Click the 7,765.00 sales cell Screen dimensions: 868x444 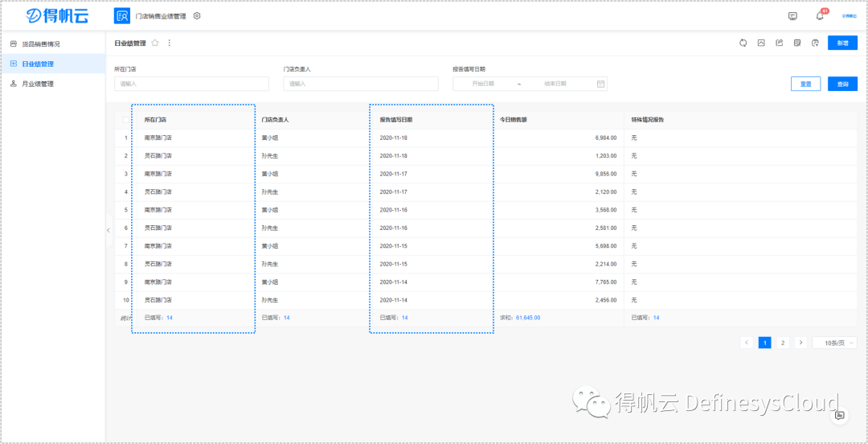606,282
